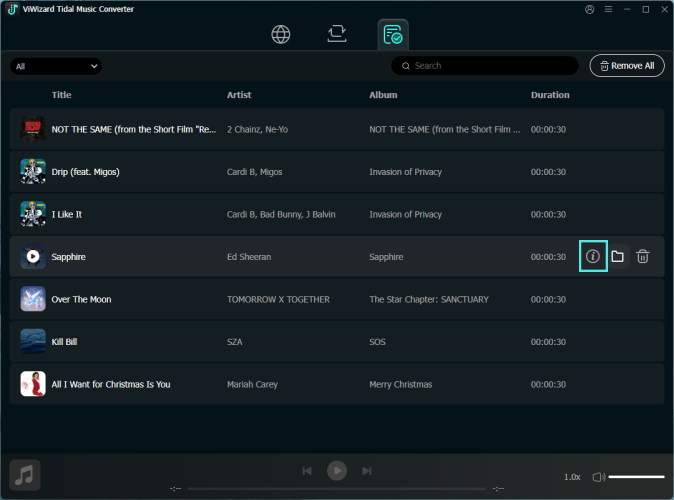
Task: Open the Converted history tab
Action: tap(393, 35)
